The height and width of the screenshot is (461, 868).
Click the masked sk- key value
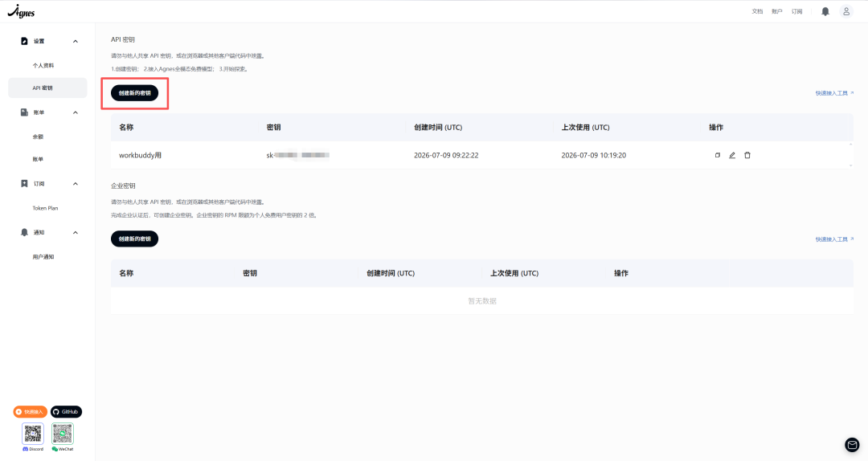pos(298,156)
